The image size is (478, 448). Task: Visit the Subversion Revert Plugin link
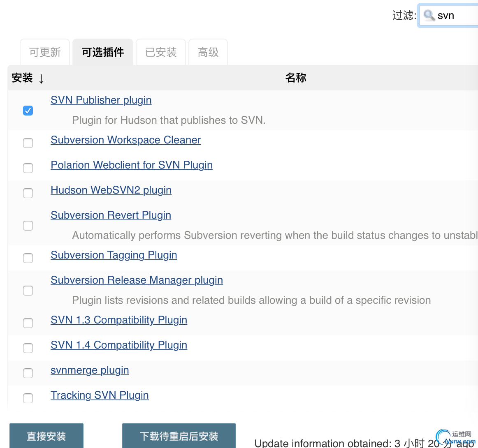pyautogui.click(x=111, y=215)
